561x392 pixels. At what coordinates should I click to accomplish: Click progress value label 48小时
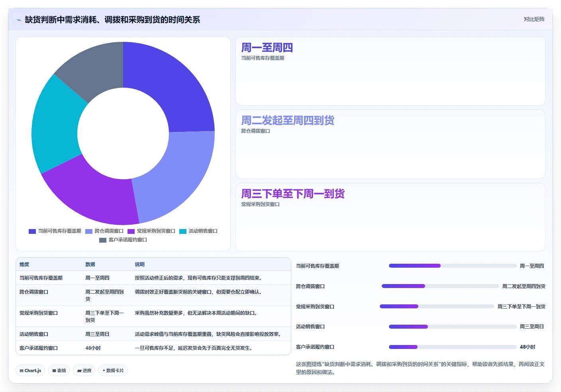pos(528,347)
